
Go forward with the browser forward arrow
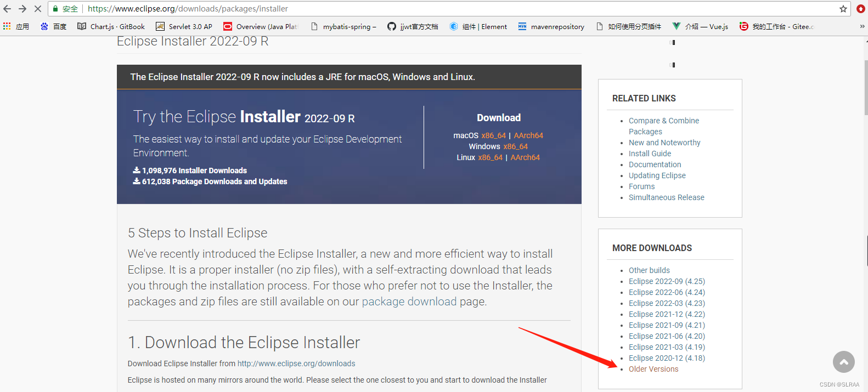coord(22,9)
